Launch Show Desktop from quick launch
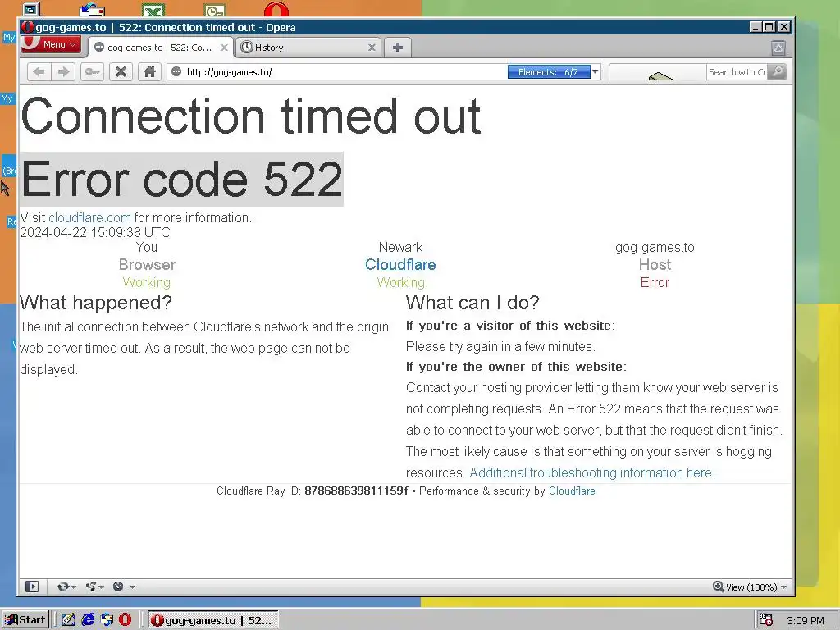The height and width of the screenshot is (630, 840). click(x=69, y=620)
